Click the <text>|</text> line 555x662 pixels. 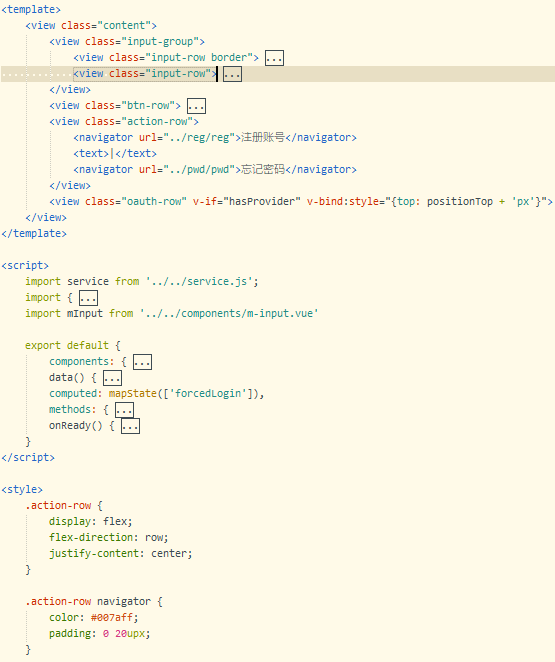click(115, 154)
